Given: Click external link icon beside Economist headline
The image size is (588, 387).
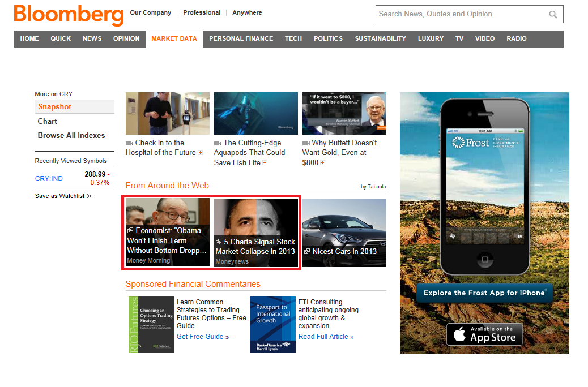Looking at the screenshot, I should click(x=130, y=230).
